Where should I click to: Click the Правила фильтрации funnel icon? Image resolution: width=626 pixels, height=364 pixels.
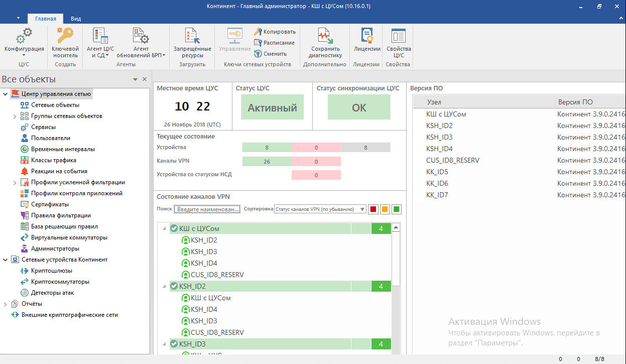point(25,215)
